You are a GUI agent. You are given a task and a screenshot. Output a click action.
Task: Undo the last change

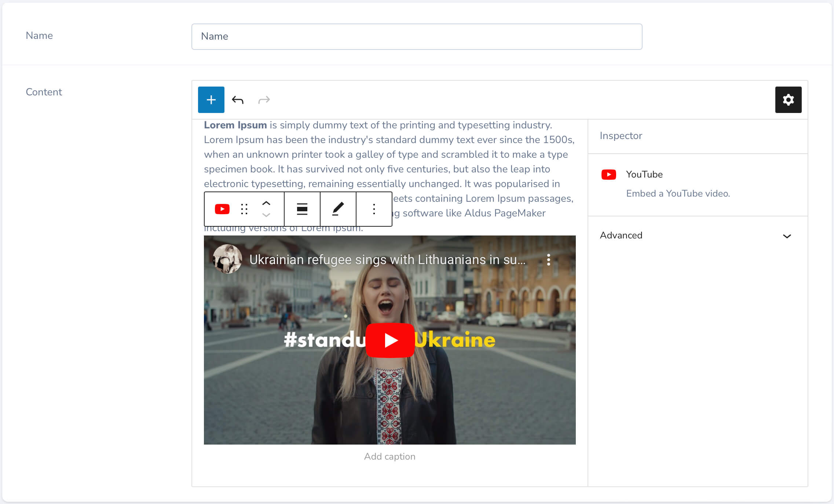pyautogui.click(x=237, y=99)
